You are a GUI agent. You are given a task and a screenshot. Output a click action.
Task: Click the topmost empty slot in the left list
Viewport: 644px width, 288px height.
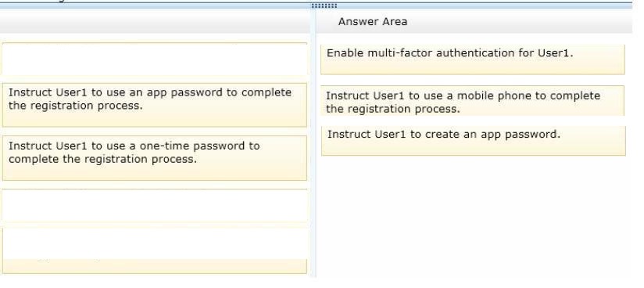pos(155,59)
